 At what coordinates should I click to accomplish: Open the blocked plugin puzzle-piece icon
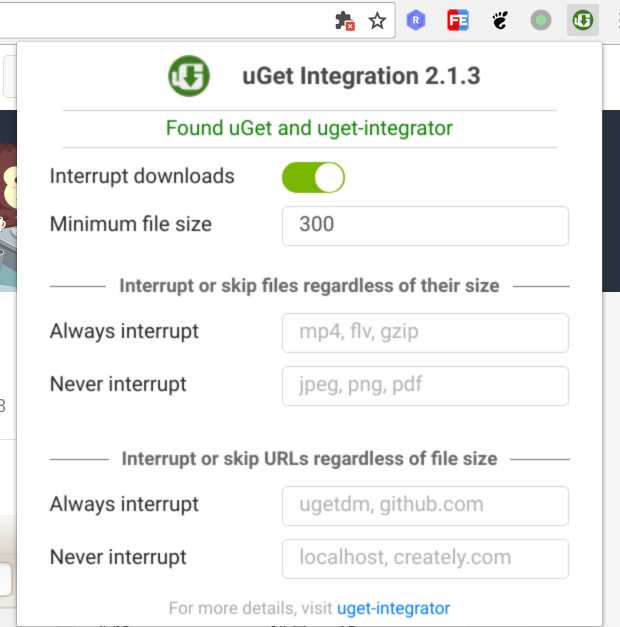[x=344, y=21]
